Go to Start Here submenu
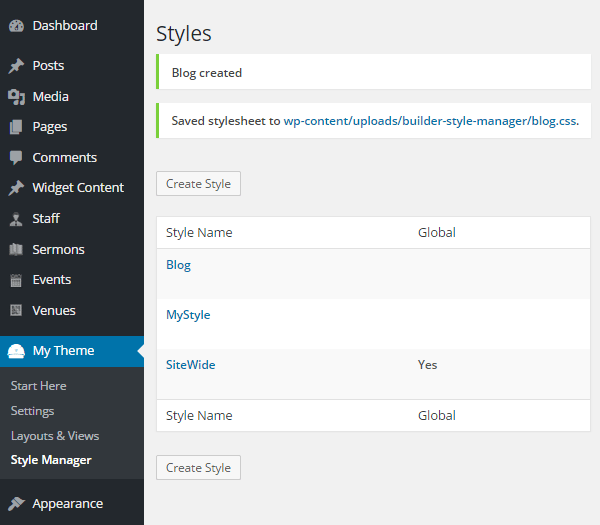The width and height of the screenshot is (600, 525). pos(39,386)
